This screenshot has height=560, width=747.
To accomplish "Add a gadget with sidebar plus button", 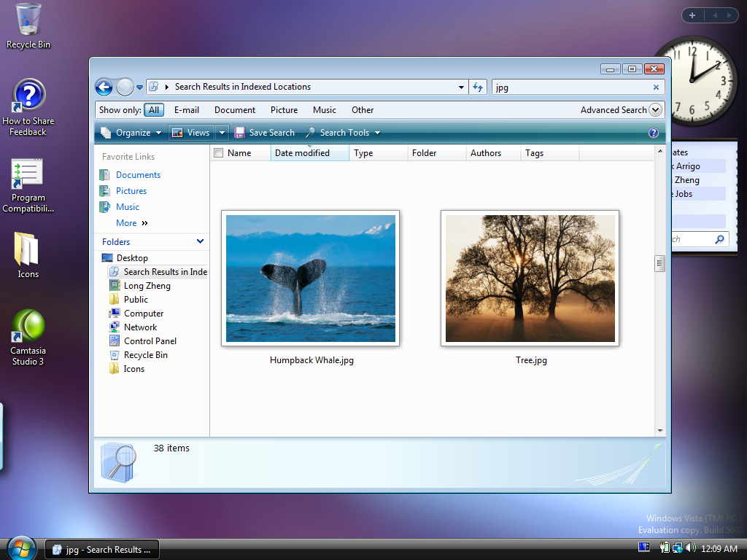I will click(692, 16).
